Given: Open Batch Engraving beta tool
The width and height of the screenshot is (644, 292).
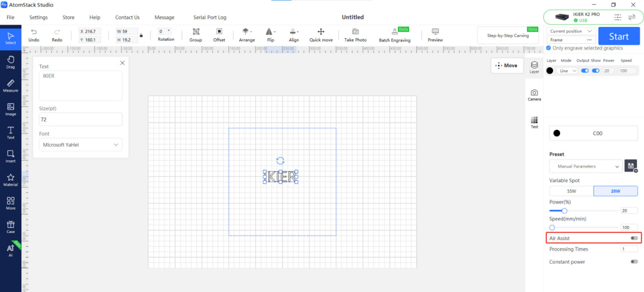Looking at the screenshot, I should point(395,35).
